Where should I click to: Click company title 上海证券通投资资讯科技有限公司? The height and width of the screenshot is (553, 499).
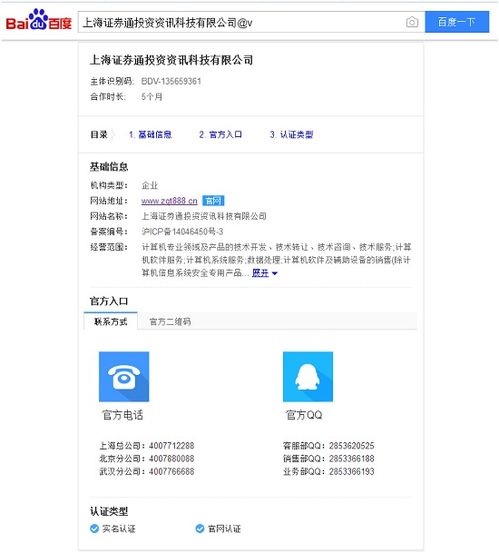click(x=171, y=60)
